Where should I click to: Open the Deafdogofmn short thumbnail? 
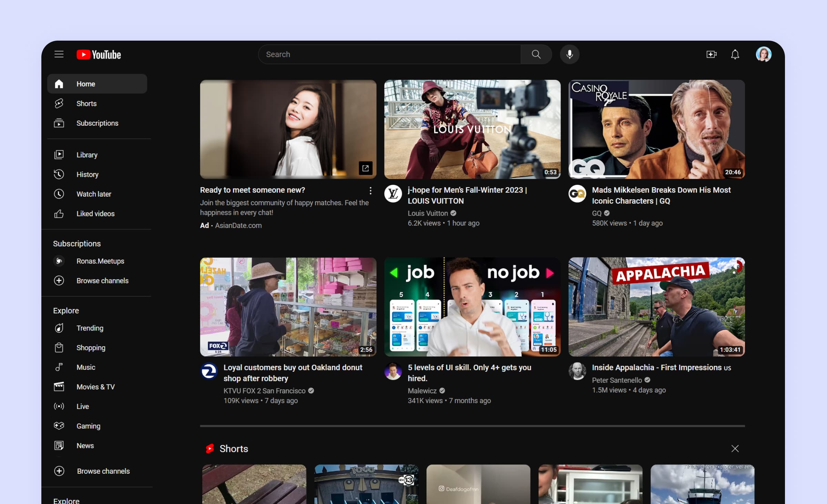point(478,484)
